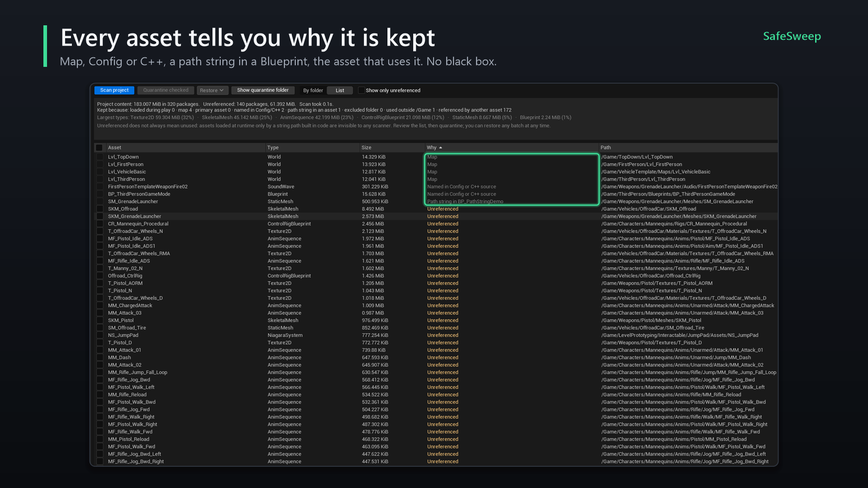Check the CR_Mannequin_Procedural row checkbox
The width and height of the screenshot is (868, 488).
click(x=100, y=224)
